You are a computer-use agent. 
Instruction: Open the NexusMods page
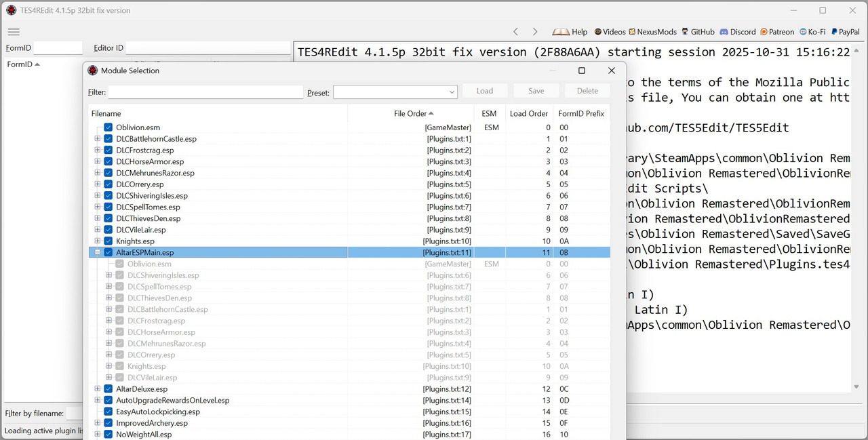[x=652, y=32]
